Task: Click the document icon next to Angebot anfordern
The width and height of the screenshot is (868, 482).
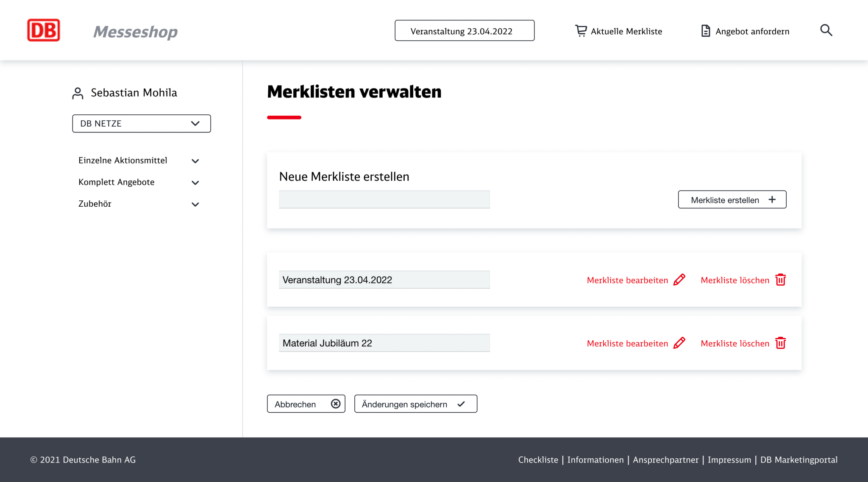Action: point(705,30)
